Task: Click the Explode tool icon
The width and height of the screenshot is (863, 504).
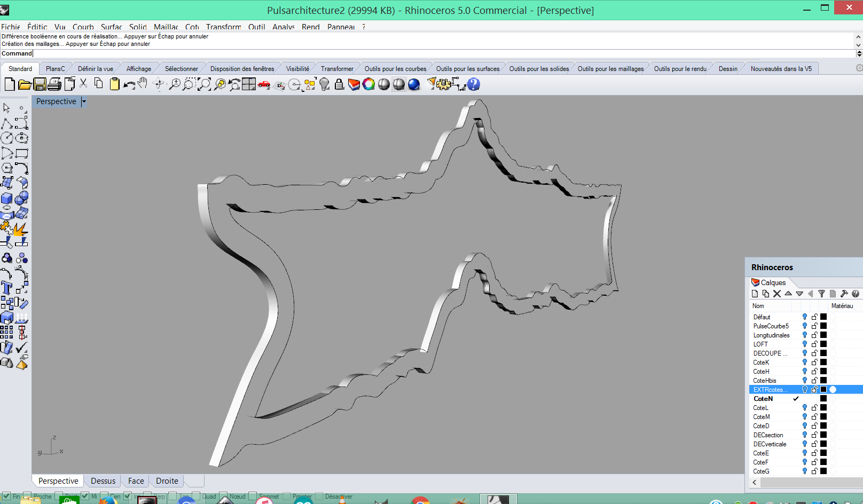Action: point(21,229)
